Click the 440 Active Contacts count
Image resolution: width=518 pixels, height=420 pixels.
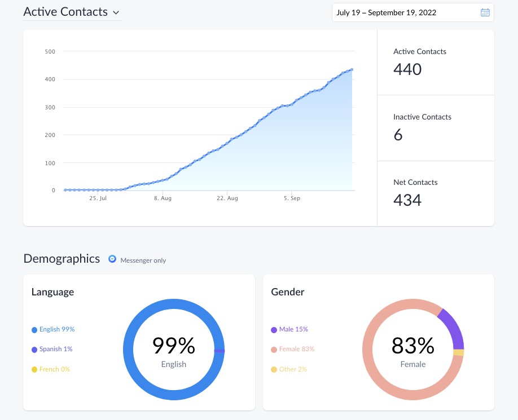click(407, 69)
